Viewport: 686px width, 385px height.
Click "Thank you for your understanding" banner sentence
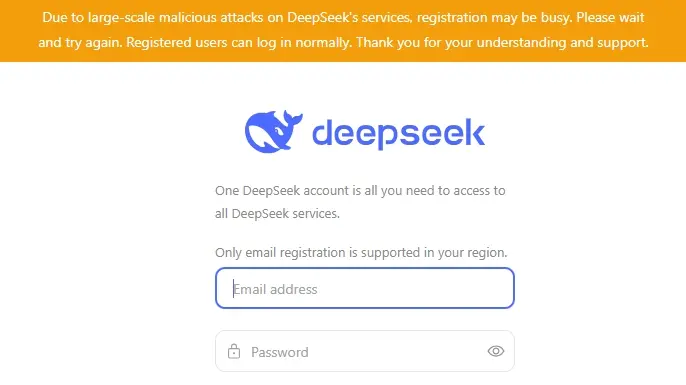(502, 42)
